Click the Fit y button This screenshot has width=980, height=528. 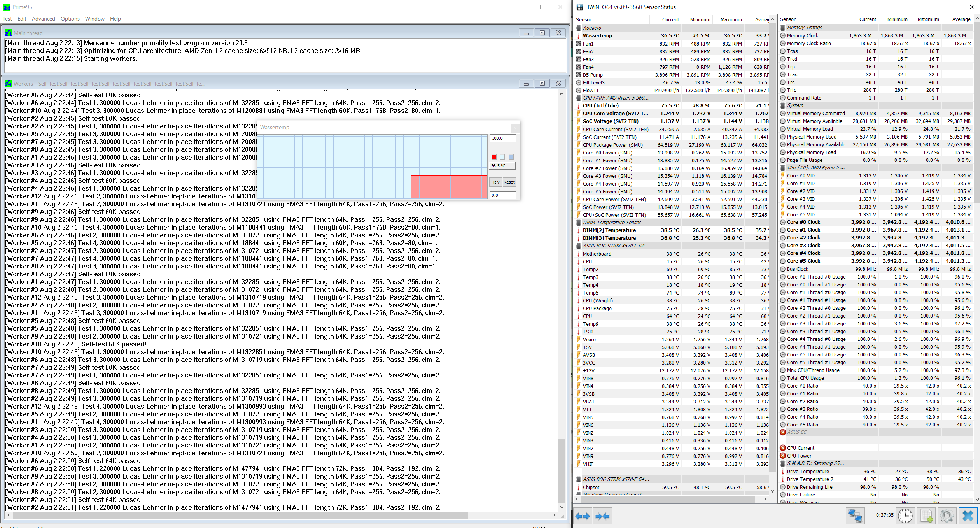[x=495, y=182]
